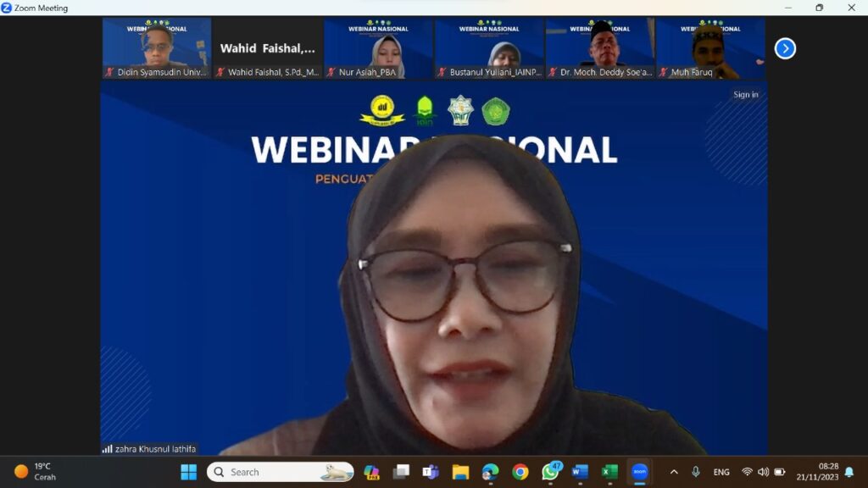Screen dimensions: 868x488
Task: Open the weather widget showing 19°C
Action: click(x=36, y=472)
